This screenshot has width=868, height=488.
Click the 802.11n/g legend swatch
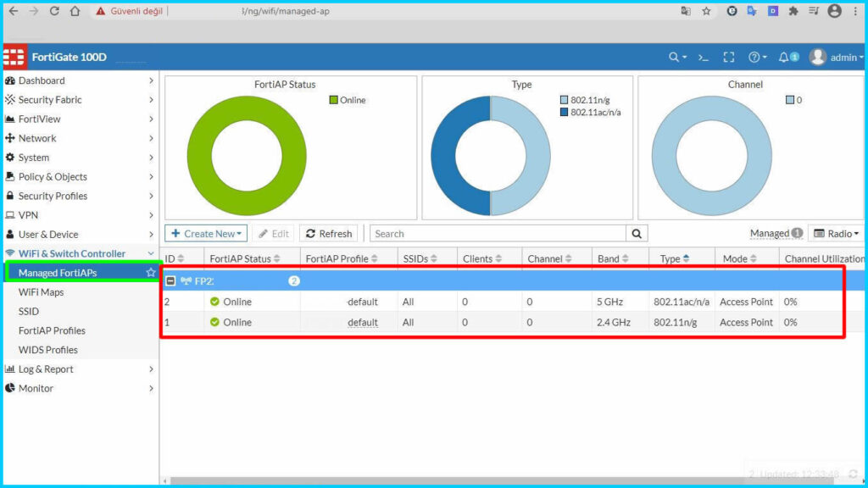point(564,100)
